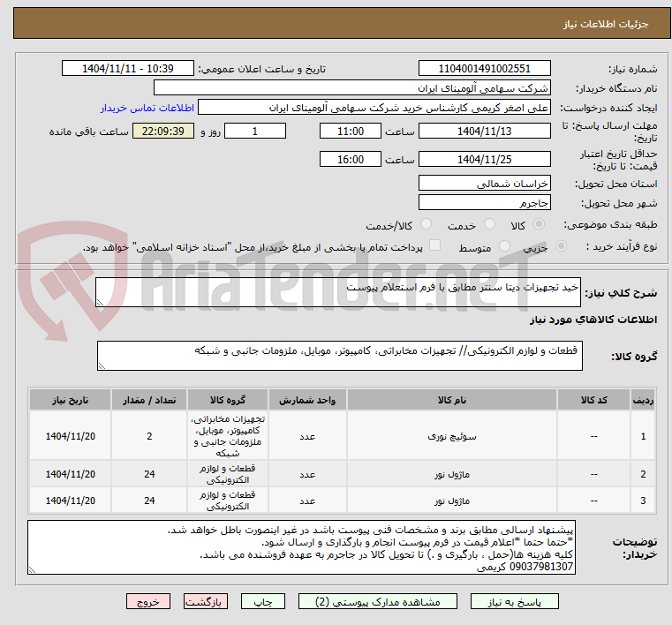
Task: Open مشاهده مدارک پیوستی (2) button
Action: tap(378, 601)
